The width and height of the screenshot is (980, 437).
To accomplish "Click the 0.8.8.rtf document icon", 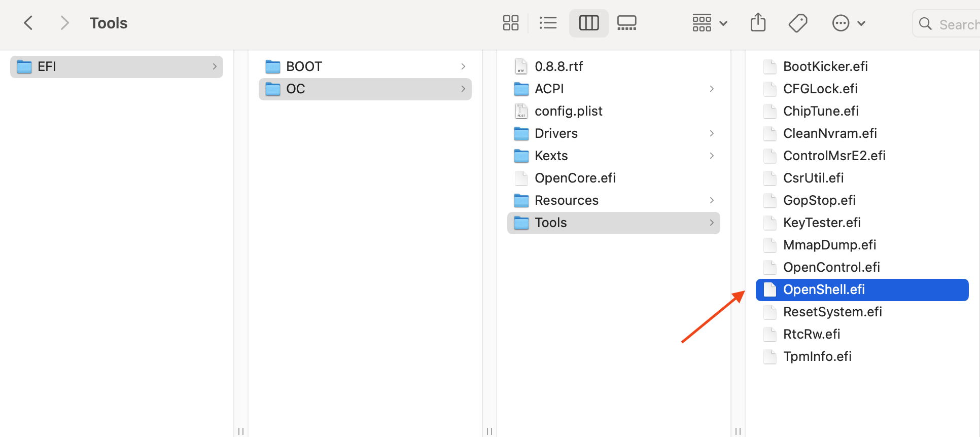I will pos(521,66).
